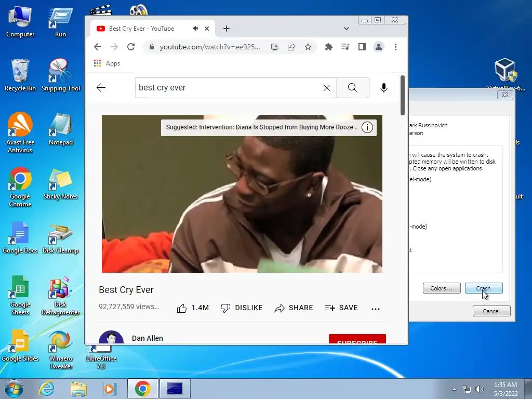Like the video with the thumbs up
Screen dimensions: 532x399
[x=193, y=308]
